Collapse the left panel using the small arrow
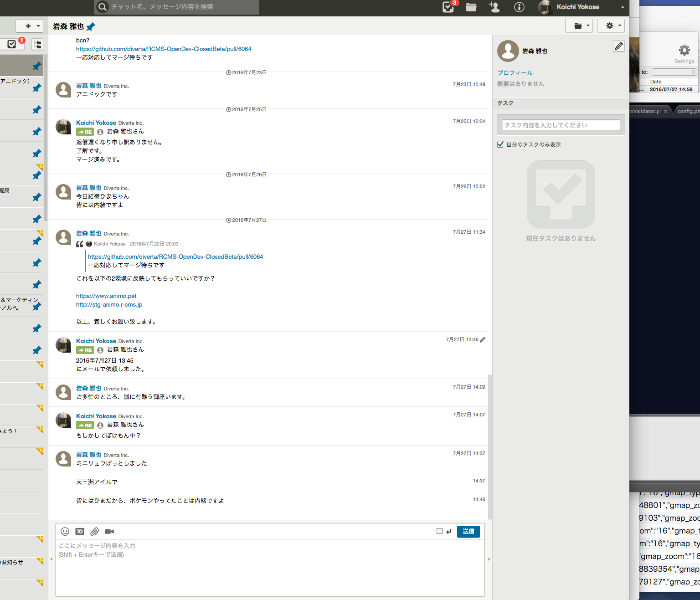 (51, 559)
